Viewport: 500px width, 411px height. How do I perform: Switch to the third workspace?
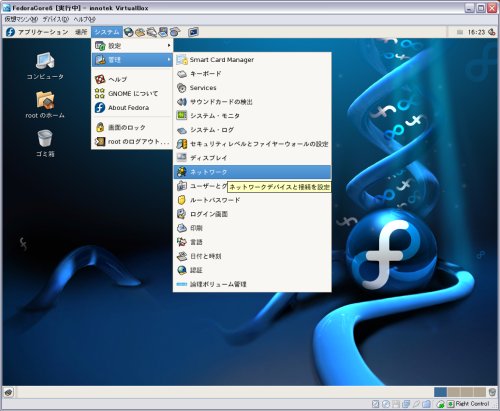pyautogui.click(x=466, y=392)
